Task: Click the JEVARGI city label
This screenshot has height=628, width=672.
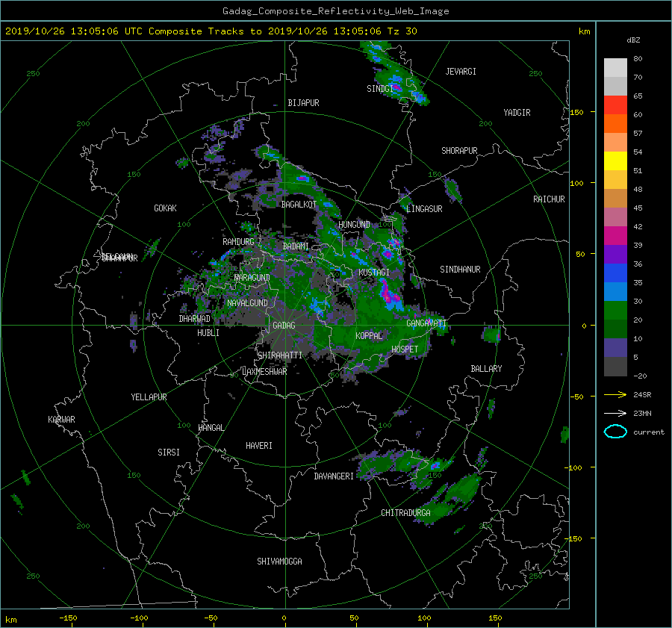Action: click(461, 72)
